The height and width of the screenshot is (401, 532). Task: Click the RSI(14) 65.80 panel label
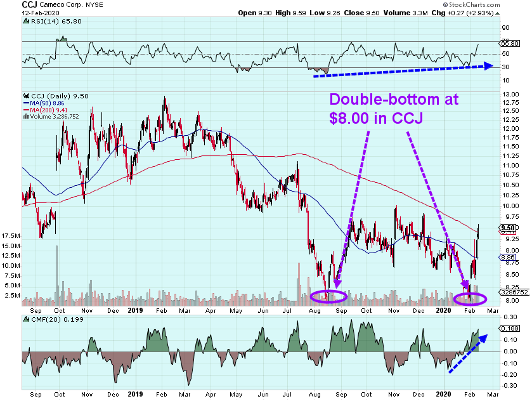(56, 21)
